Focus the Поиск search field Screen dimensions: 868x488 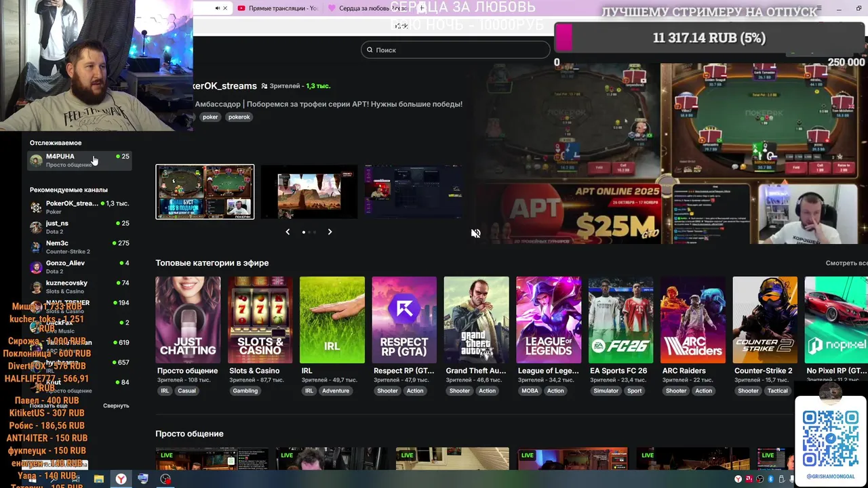[x=455, y=49]
